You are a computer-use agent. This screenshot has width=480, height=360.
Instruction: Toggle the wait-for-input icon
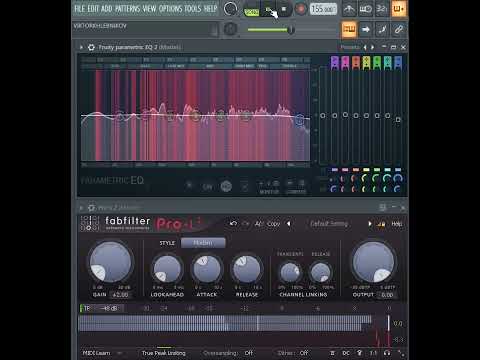tap(365, 9)
